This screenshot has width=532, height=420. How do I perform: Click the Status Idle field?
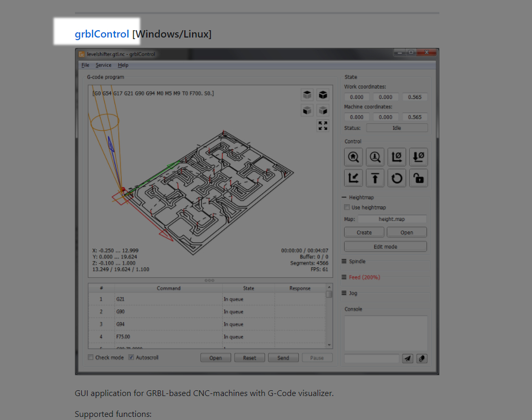[x=397, y=128]
